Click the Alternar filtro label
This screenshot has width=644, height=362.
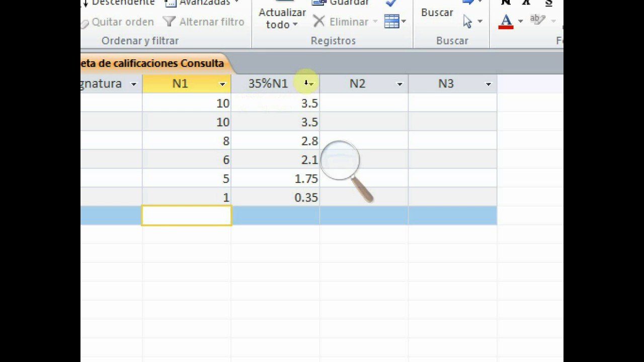(x=212, y=22)
